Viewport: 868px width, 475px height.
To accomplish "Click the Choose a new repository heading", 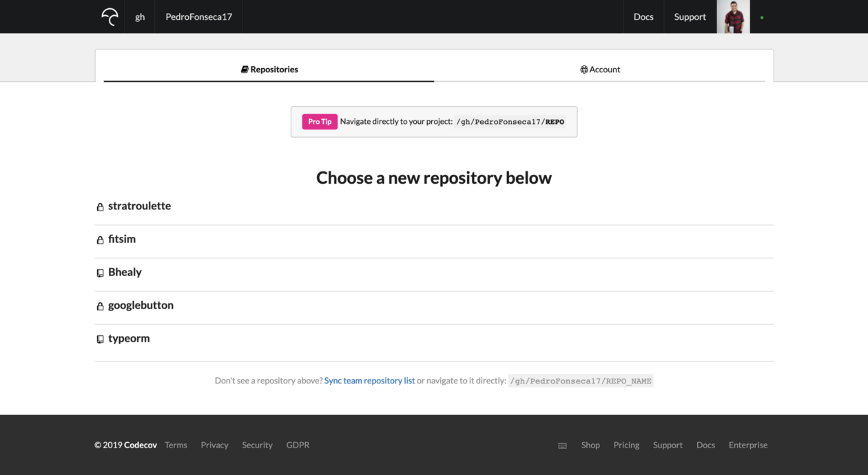I will [434, 178].
